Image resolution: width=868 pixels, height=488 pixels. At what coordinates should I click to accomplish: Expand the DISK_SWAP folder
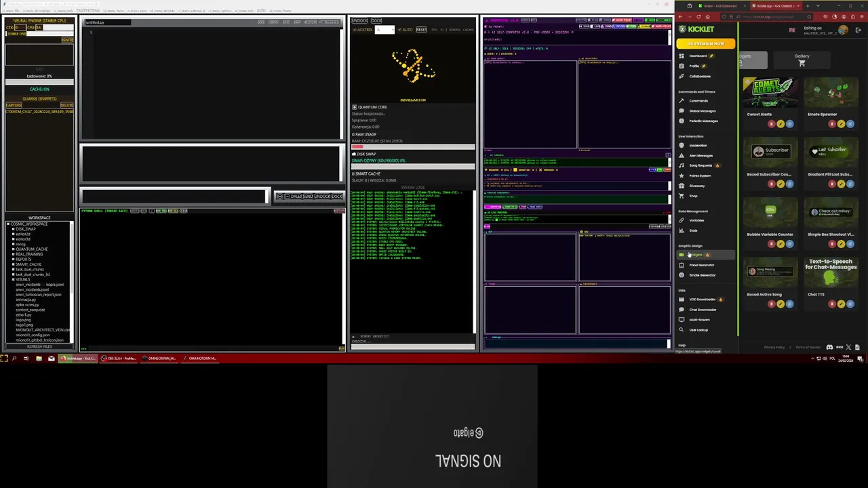[x=13, y=229]
